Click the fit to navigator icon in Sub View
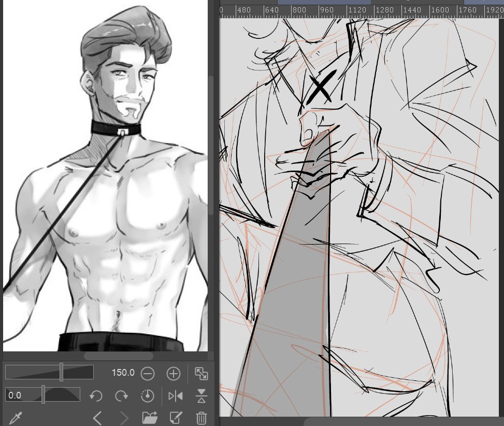The image size is (504, 426). tap(201, 374)
